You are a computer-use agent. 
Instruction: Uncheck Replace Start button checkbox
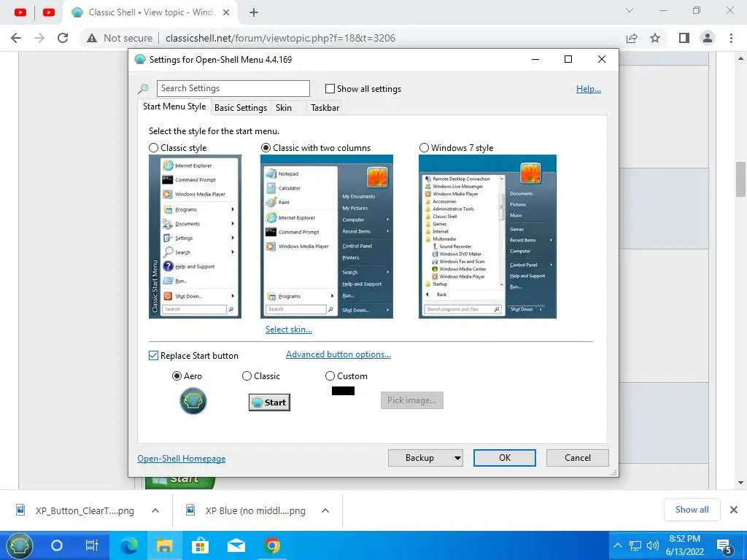pos(153,356)
